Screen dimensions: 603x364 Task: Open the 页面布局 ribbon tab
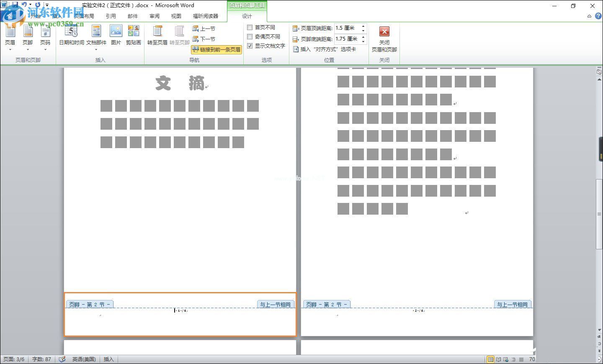84,16
